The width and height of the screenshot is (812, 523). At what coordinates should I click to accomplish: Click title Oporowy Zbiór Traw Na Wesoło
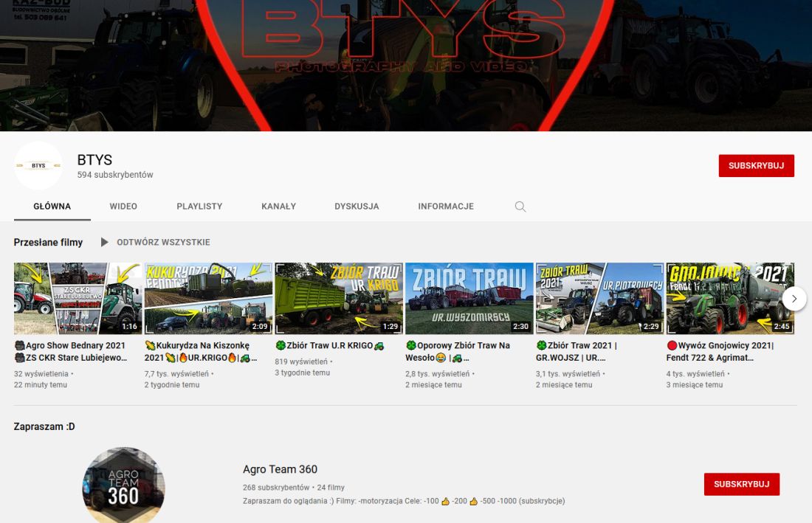click(458, 351)
